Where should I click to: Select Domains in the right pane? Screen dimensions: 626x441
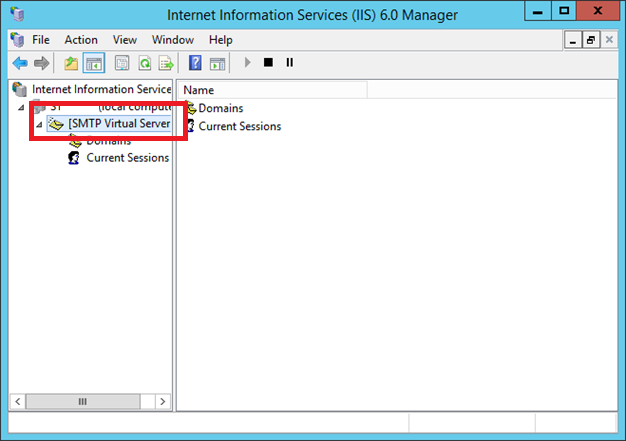point(221,108)
